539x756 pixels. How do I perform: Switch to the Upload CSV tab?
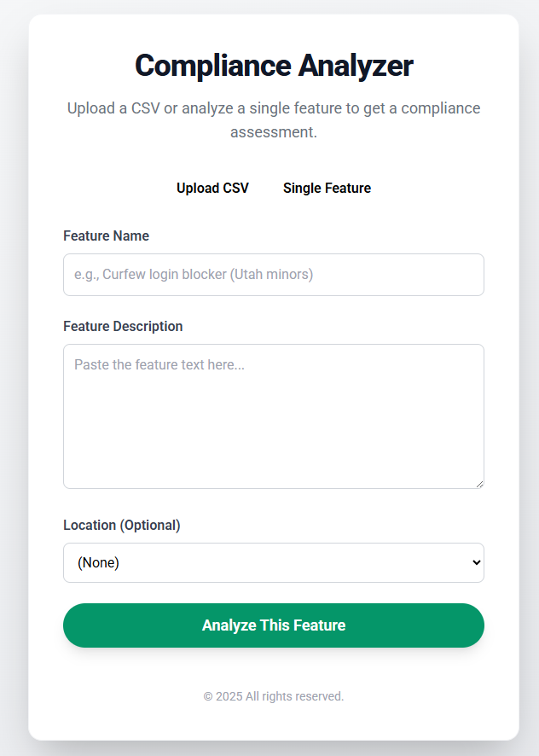pos(212,188)
